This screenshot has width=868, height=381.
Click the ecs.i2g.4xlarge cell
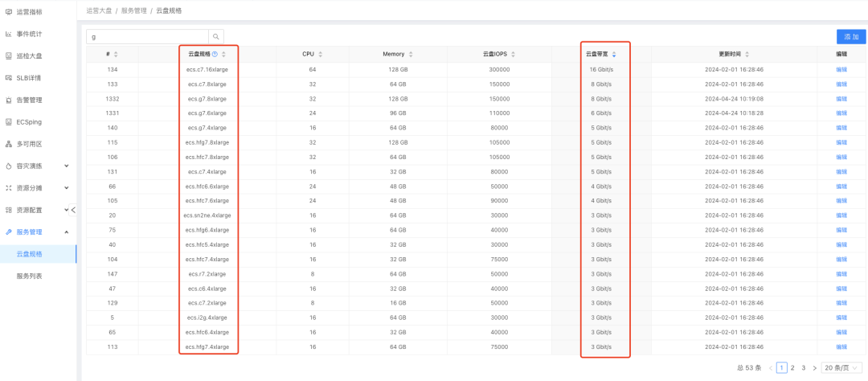(207, 317)
